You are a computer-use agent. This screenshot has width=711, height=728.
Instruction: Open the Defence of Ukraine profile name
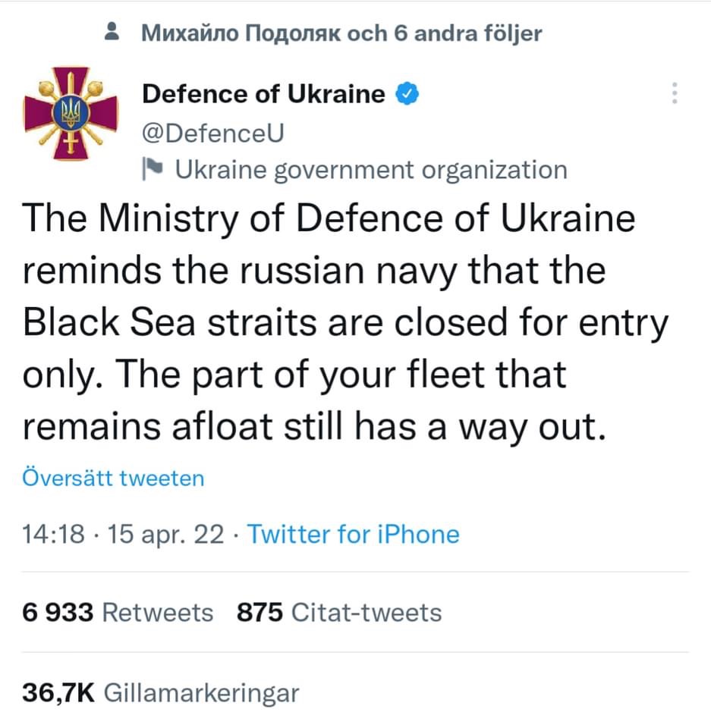[x=263, y=94]
